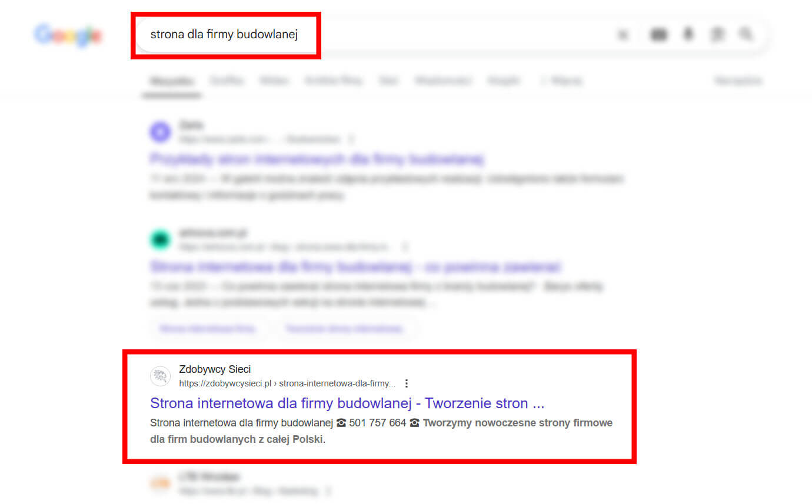The width and height of the screenshot is (812, 504).
Task: Switch to the Grafika results tab
Action: click(x=226, y=81)
